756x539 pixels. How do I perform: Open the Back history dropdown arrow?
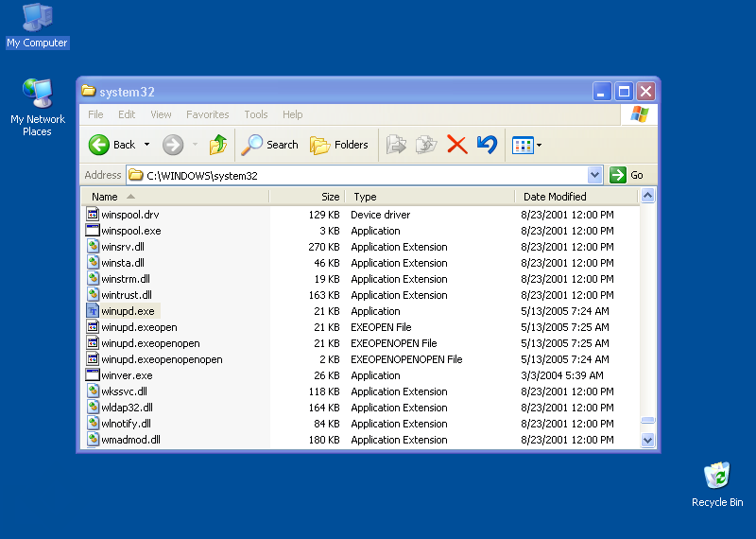[147, 145]
